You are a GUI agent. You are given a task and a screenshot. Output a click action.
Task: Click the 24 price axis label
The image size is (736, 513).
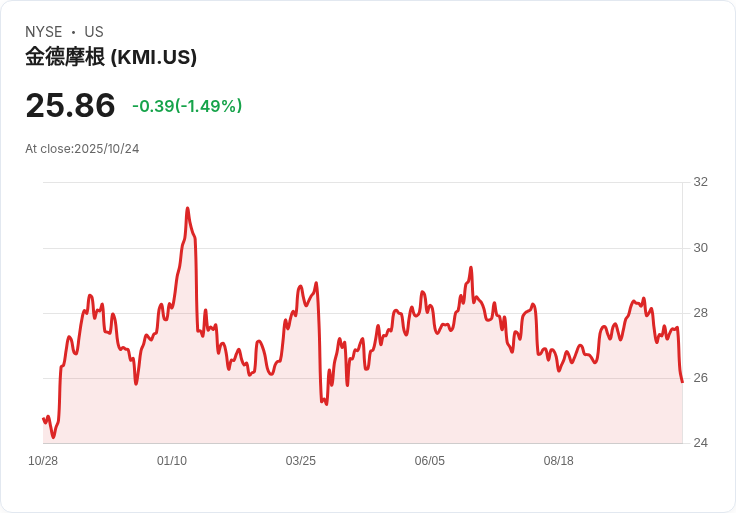[700, 443]
